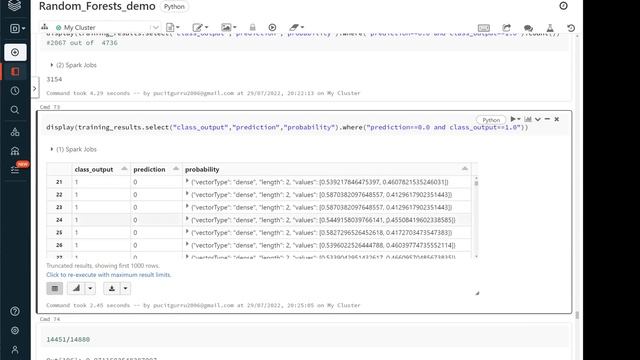Expand the probability value in row 22
640x360 pixels.
[x=187, y=193]
